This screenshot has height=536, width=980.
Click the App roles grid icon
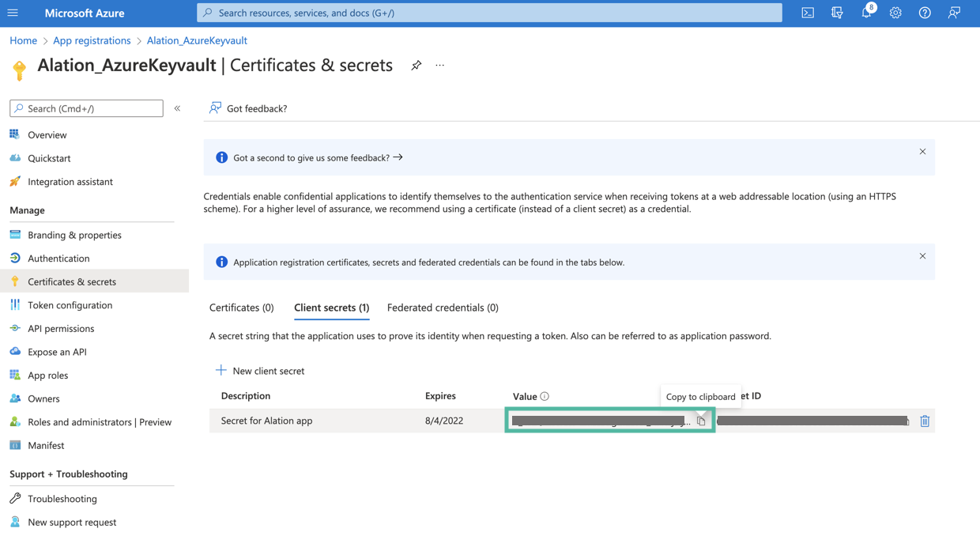[x=15, y=375]
